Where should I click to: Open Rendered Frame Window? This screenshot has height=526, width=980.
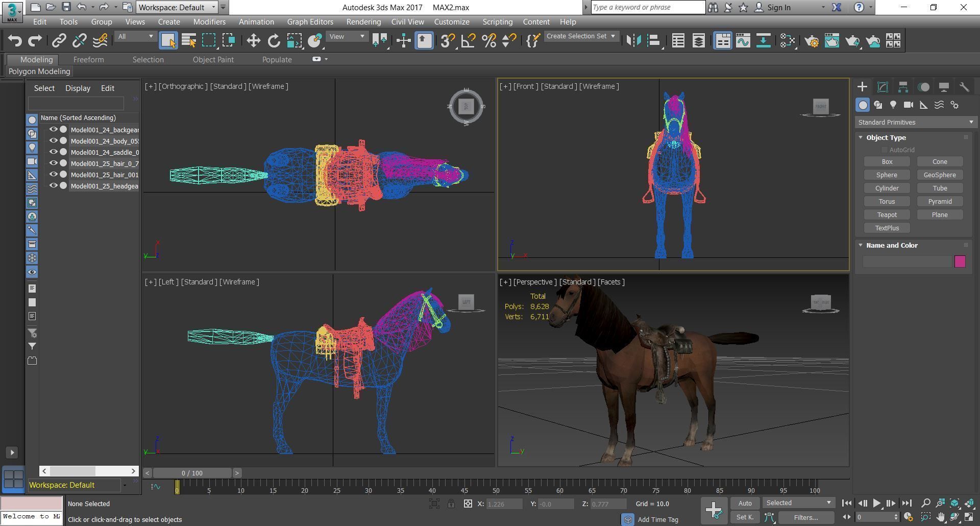coord(832,40)
